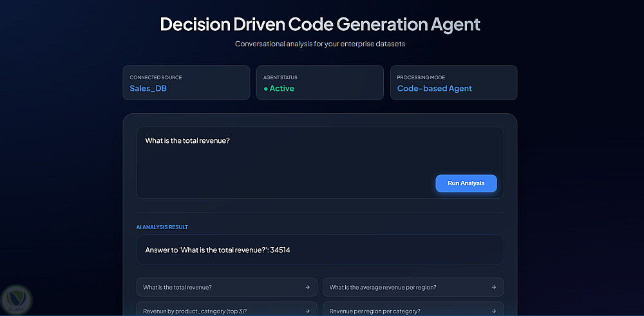The image size is (644, 316).
Task: Click the Code-based Agent processing mode value
Action: tap(434, 89)
